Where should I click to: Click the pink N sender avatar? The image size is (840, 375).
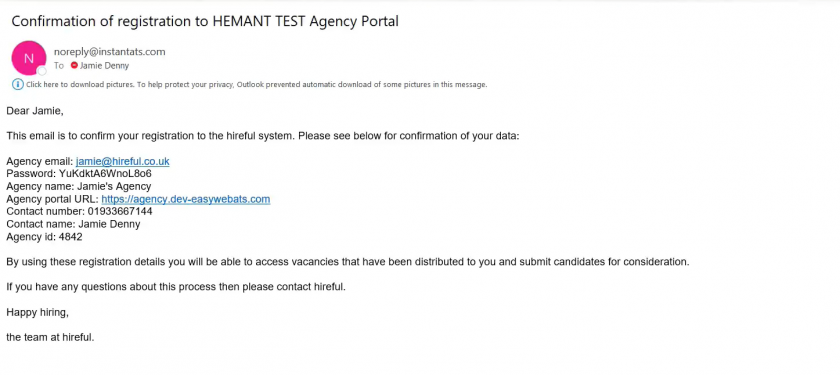28,58
